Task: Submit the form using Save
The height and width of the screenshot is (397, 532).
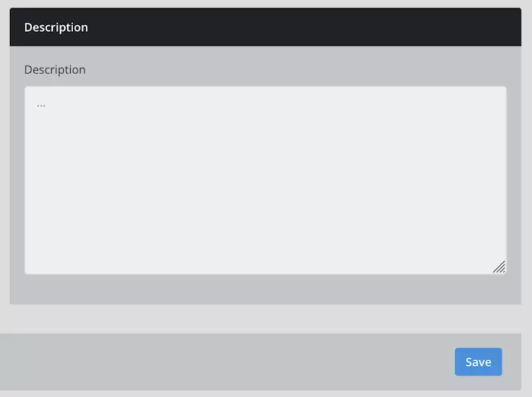Action: [x=478, y=362]
